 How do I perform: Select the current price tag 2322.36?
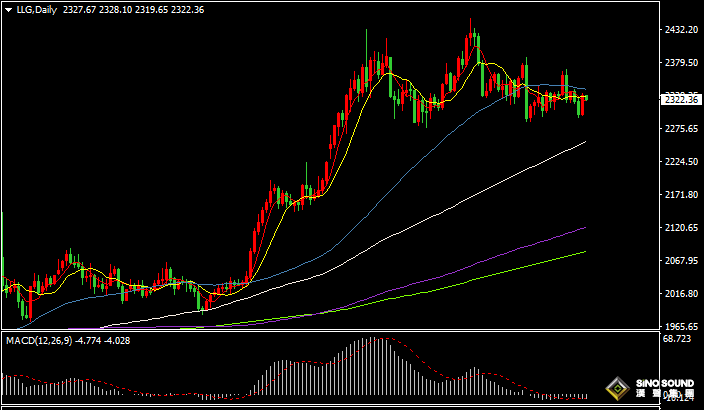[x=681, y=99]
